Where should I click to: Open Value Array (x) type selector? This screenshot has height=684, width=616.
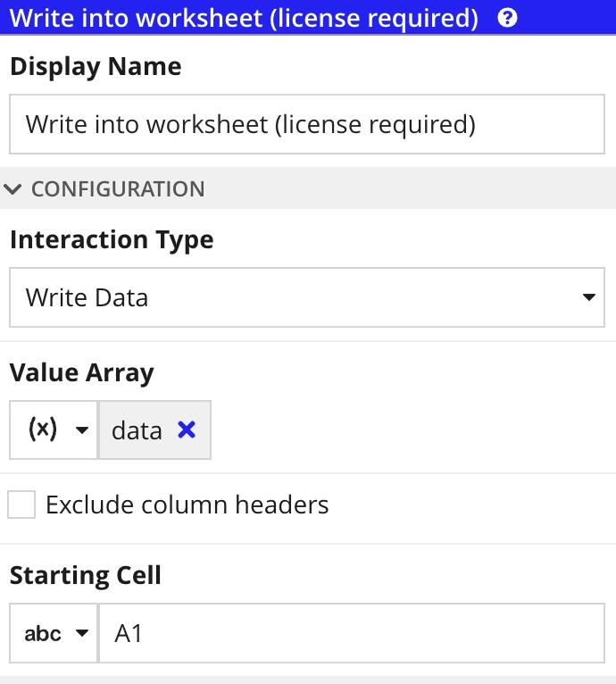coord(54,430)
